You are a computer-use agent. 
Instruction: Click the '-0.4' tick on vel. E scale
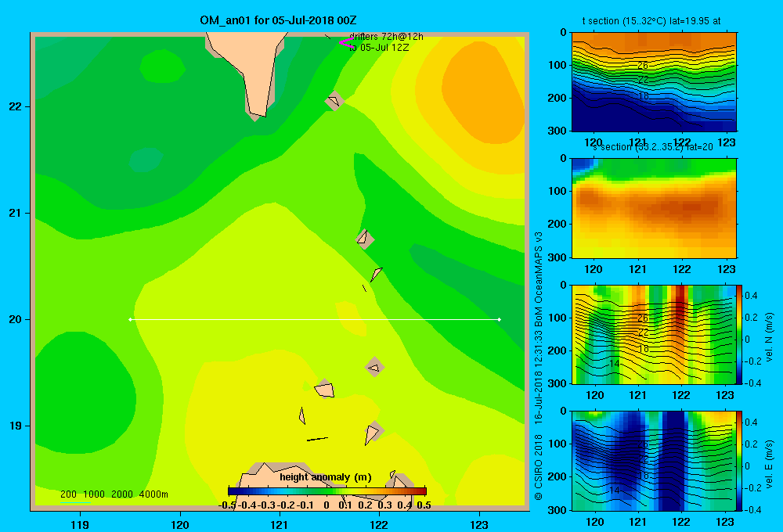click(752, 509)
